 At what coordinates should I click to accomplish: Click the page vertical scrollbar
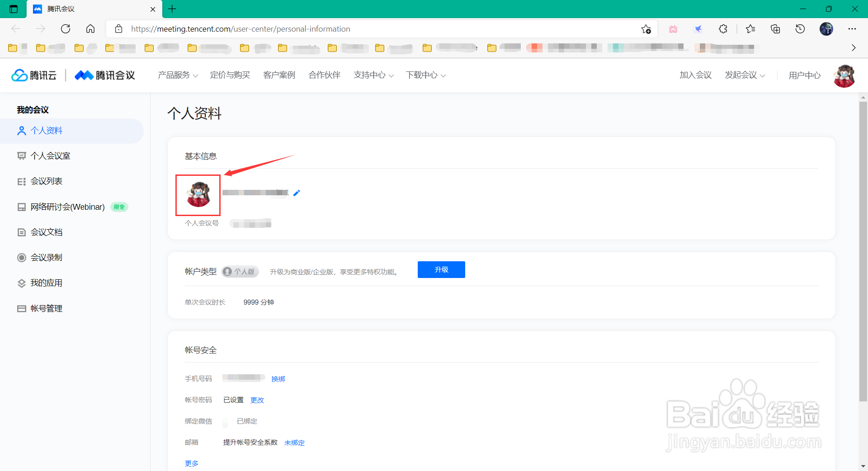[863, 251]
